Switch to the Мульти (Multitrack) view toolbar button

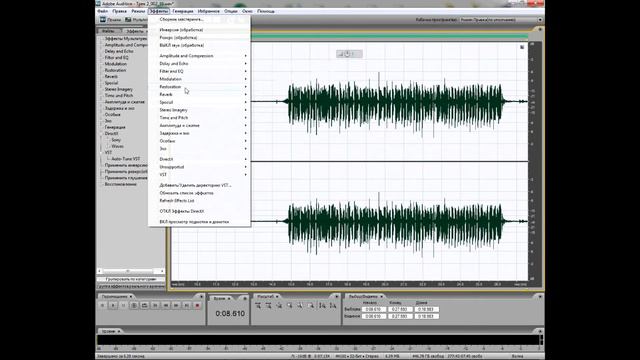[x=136, y=20]
